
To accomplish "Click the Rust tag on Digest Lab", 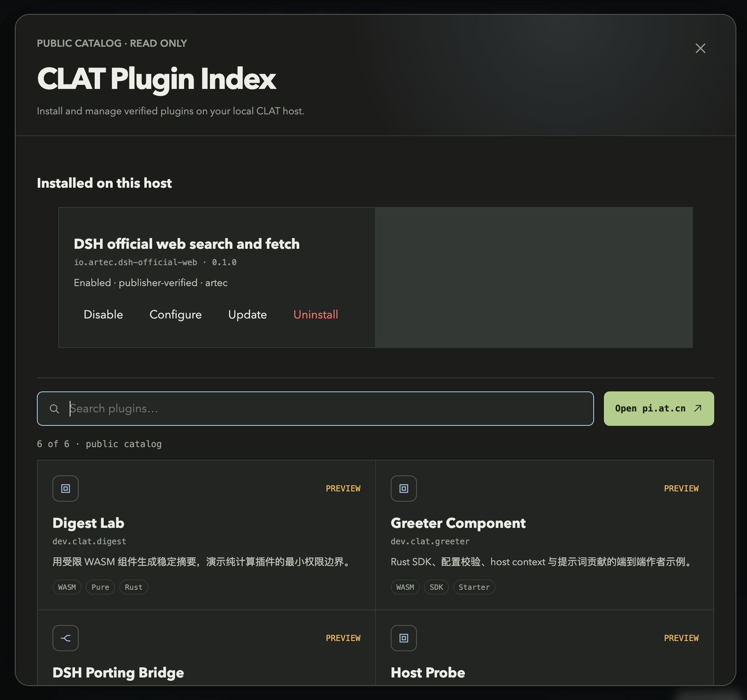I will click(134, 587).
